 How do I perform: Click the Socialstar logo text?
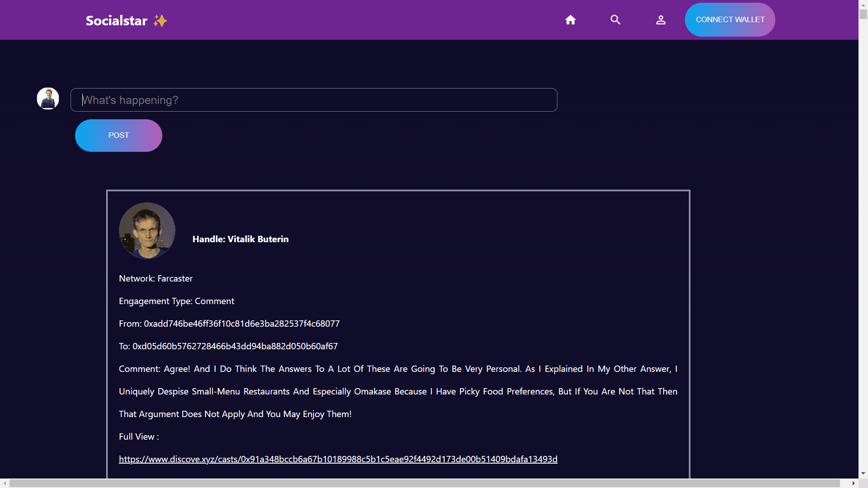(x=117, y=21)
